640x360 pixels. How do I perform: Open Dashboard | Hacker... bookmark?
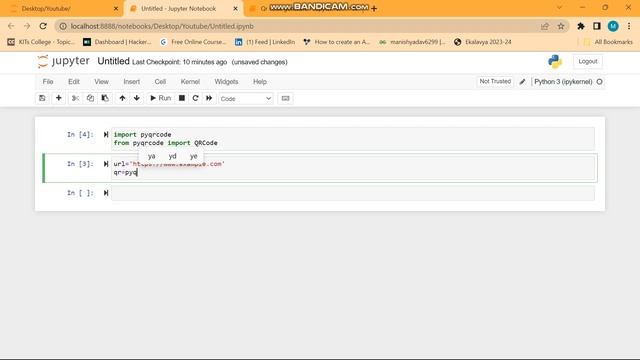click(x=117, y=42)
